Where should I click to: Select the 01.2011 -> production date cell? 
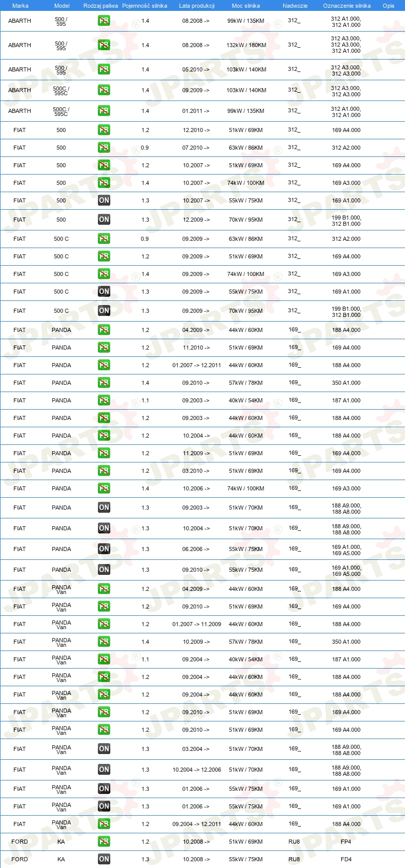[x=196, y=111]
